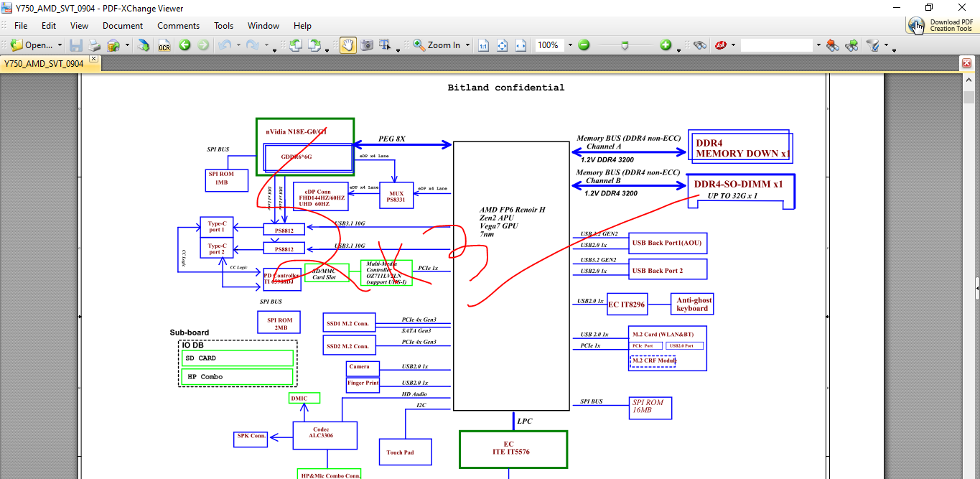This screenshot has height=479, width=980.
Task: Open the Window menu
Action: (263, 25)
